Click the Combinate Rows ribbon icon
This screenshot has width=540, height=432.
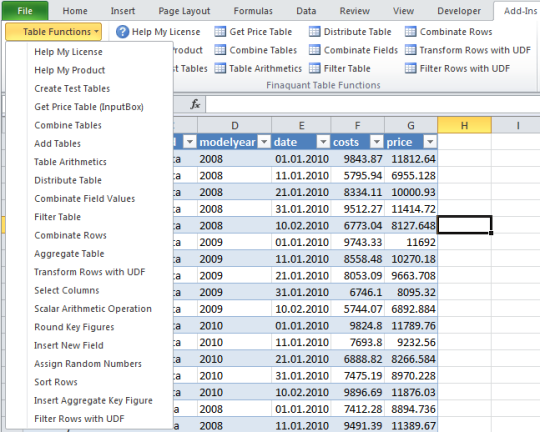[410, 32]
